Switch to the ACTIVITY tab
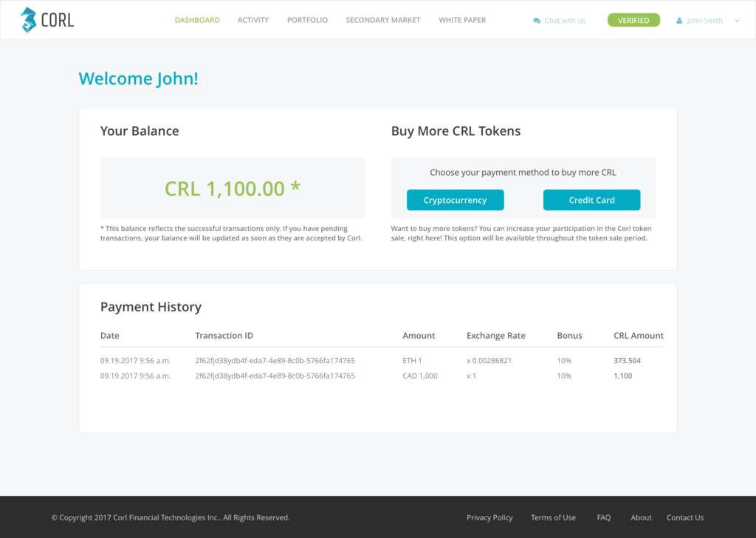The width and height of the screenshot is (756, 538). point(253,20)
